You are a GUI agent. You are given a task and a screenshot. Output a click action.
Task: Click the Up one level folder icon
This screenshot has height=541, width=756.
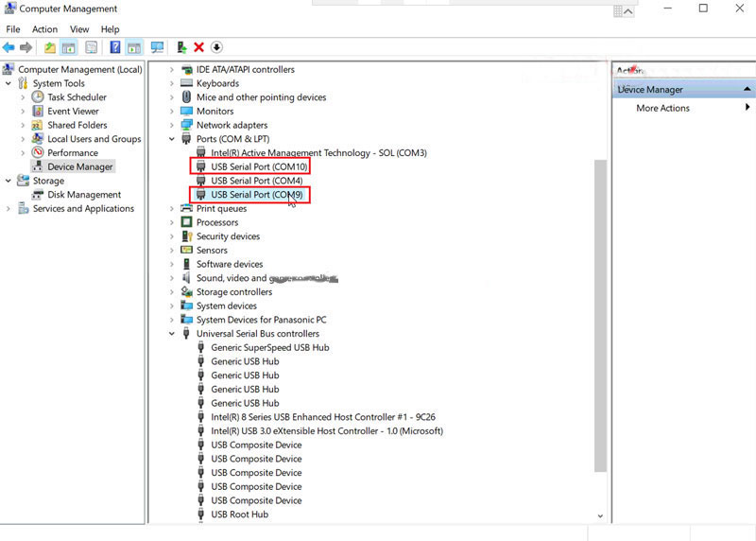coord(50,47)
